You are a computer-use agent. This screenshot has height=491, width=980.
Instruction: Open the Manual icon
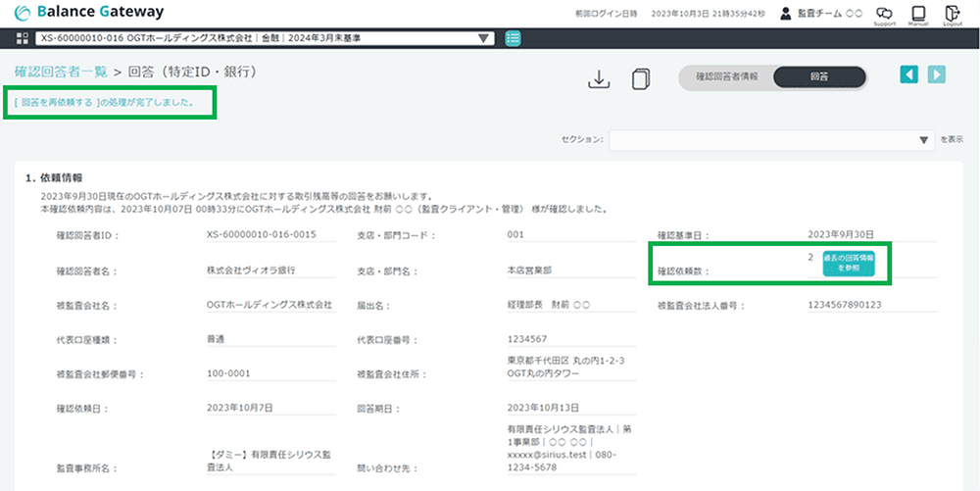[x=918, y=14]
